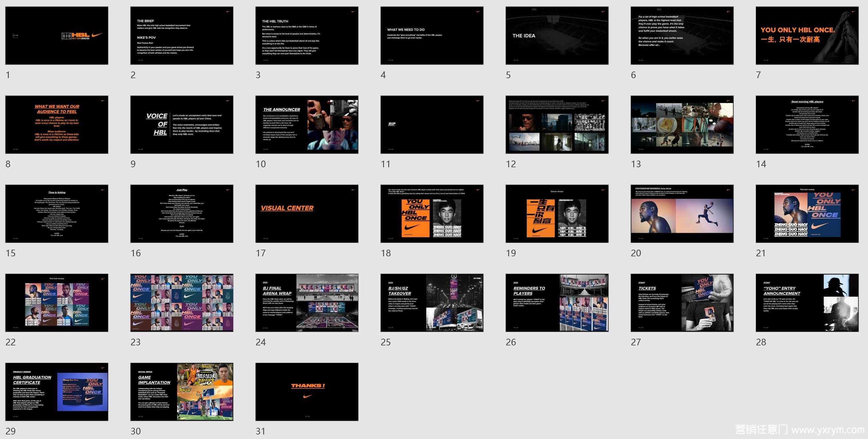
Task: Select slide 30 'Game Implantation' thumbnail
Action: point(182,391)
